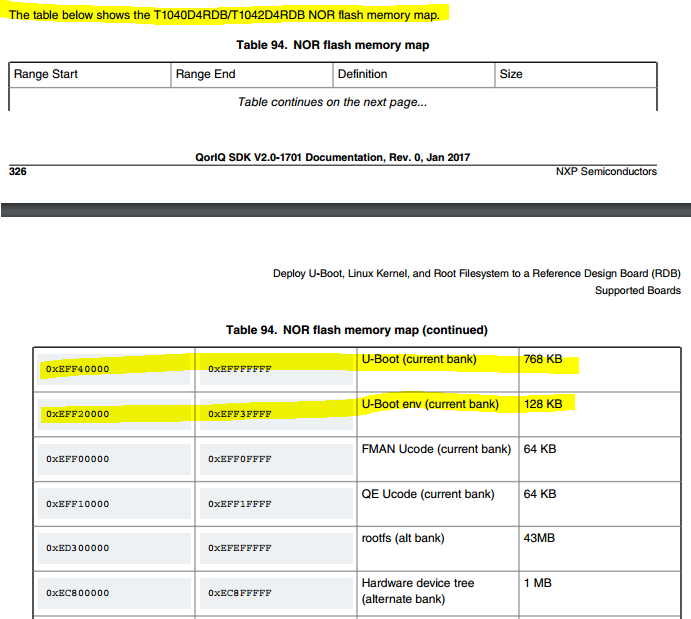Select address 0xED300000
Viewport: 691px width, 619px height.
click(x=78, y=548)
